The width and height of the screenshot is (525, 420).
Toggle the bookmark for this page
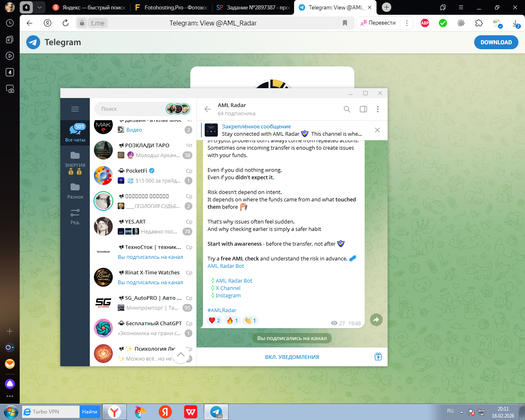[345, 23]
